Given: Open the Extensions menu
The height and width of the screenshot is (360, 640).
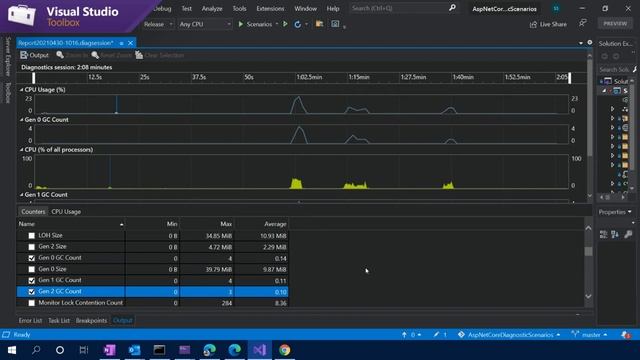Looking at the screenshot, I should 270,8.
